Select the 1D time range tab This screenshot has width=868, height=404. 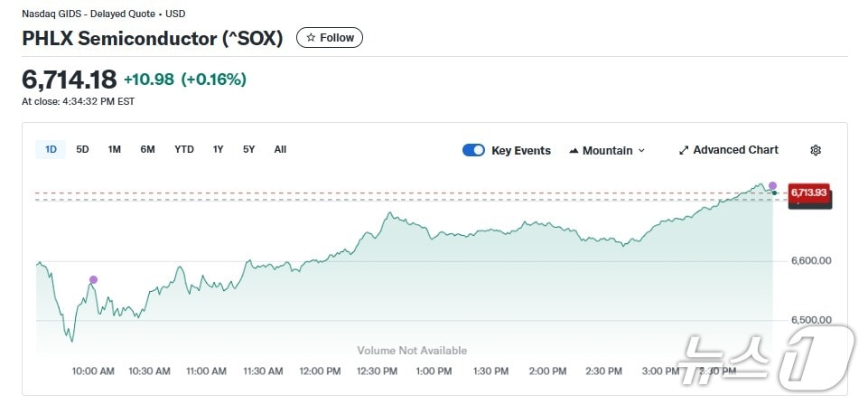(51, 149)
